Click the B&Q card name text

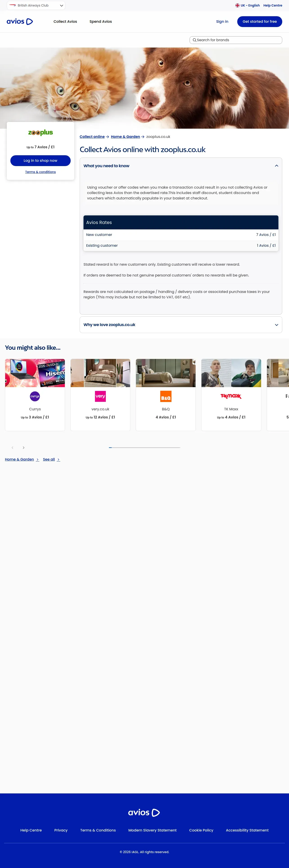pos(166,409)
